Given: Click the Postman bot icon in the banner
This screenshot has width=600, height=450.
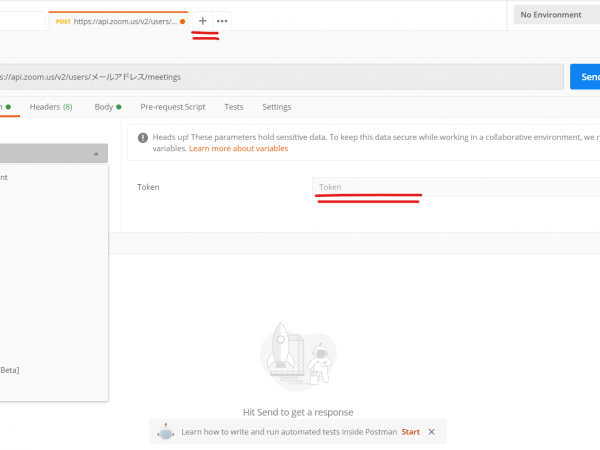Looking at the screenshot, I should pos(166,432).
